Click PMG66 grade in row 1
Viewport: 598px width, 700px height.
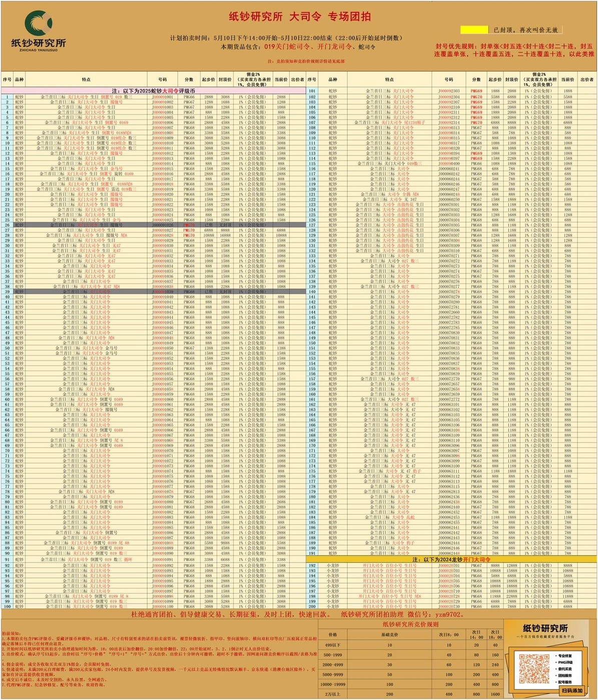point(189,96)
